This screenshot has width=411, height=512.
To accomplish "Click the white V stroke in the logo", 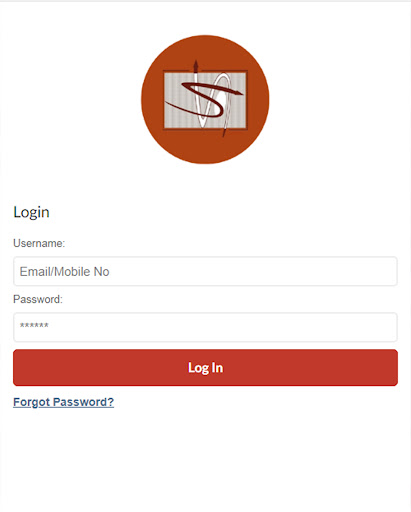I will [x=213, y=100].
